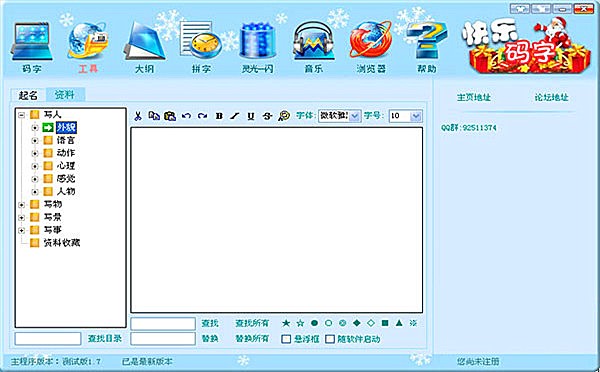The height and width of the screenshot is (372, 600).
Task: Open the 大纲 outline icon
Action: [144, 42]
